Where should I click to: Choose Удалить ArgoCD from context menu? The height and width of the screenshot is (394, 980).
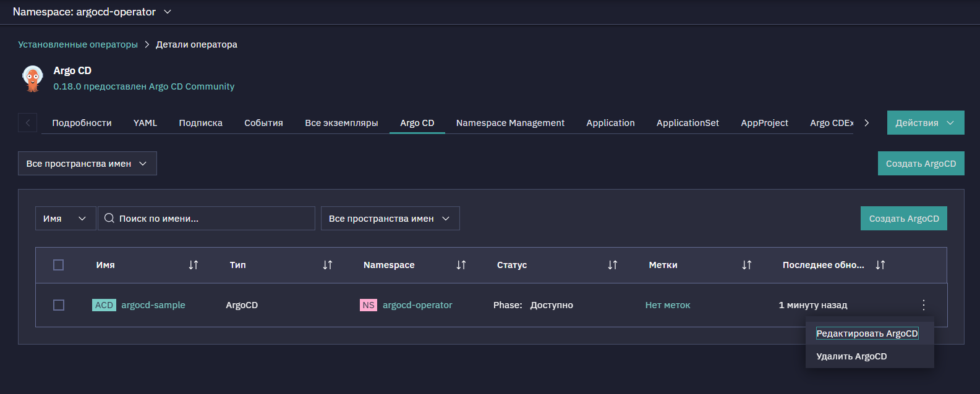[x=869, y=356]
